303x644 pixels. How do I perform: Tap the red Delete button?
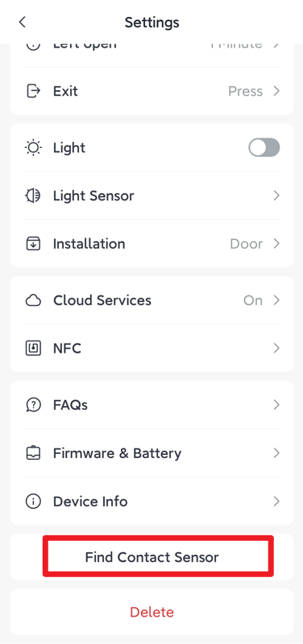(151, 613)
